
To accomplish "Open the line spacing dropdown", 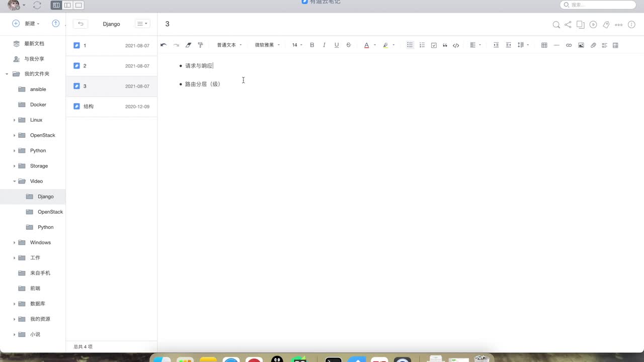I will (x=523, y=45).
